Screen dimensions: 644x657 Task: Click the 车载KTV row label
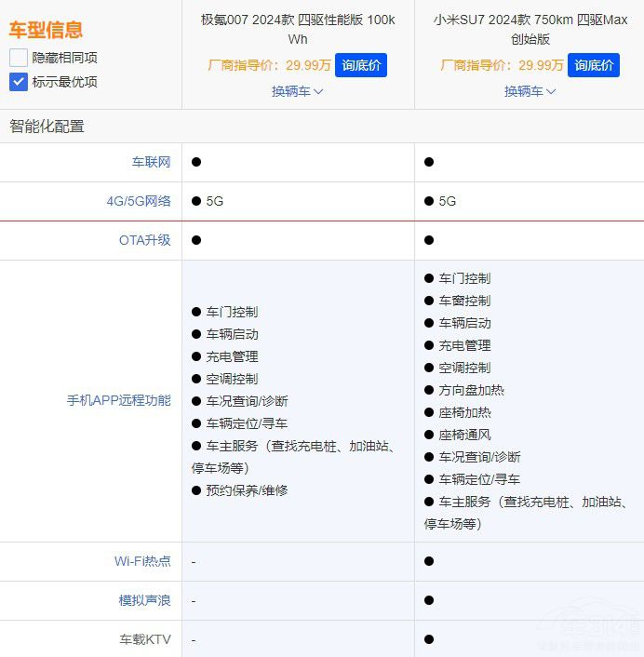(x=144, y=639)
